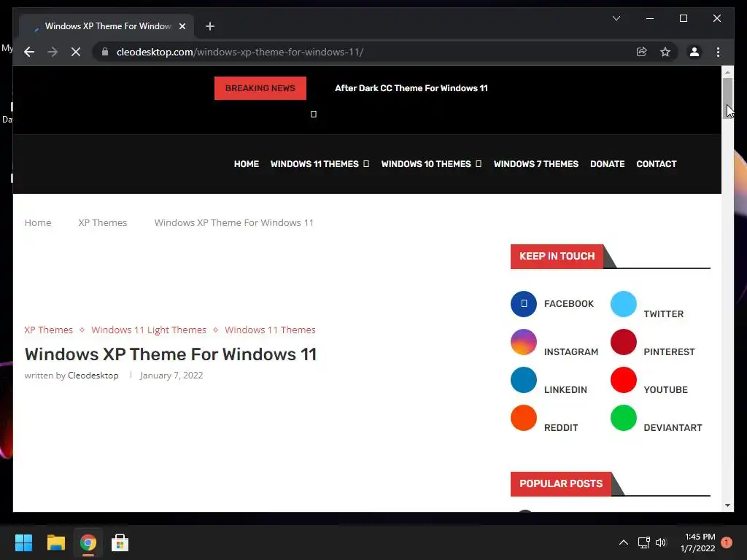This screenshot has height=560, width=747.
Task: Click the LinkedIn round icon
Action: pos(524,380)
